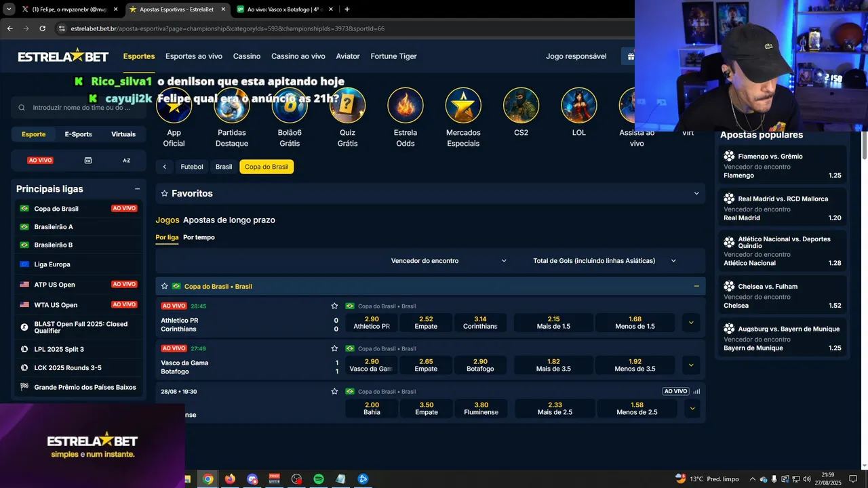Open Aviator menu item
This screenshot has height=488, width=868.
coord(348,56)
